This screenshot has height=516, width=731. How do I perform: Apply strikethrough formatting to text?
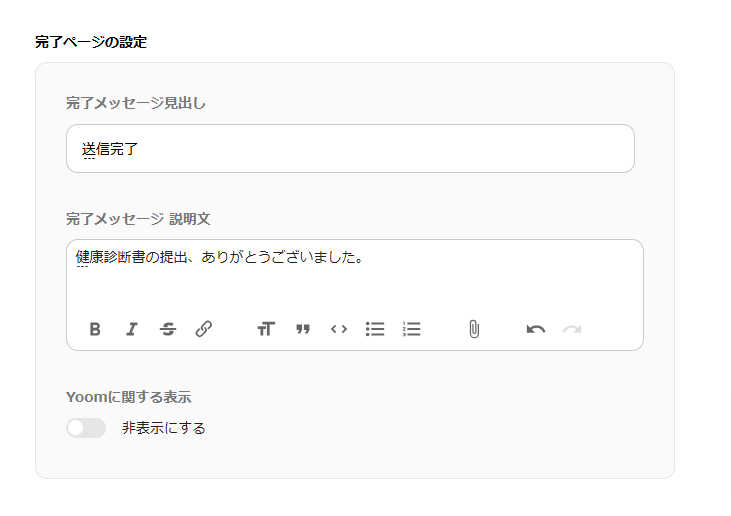[x=168, y=329]
